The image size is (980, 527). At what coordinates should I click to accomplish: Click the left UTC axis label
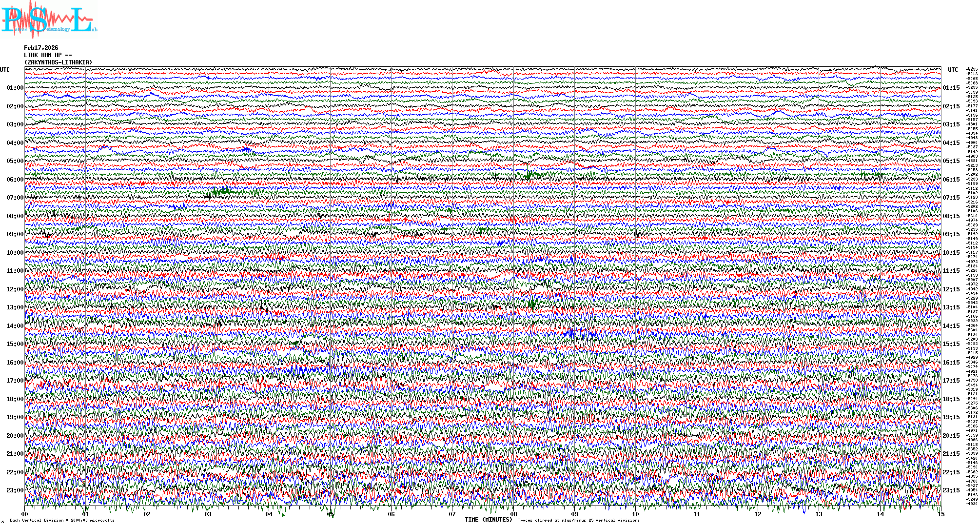[5, 70]
